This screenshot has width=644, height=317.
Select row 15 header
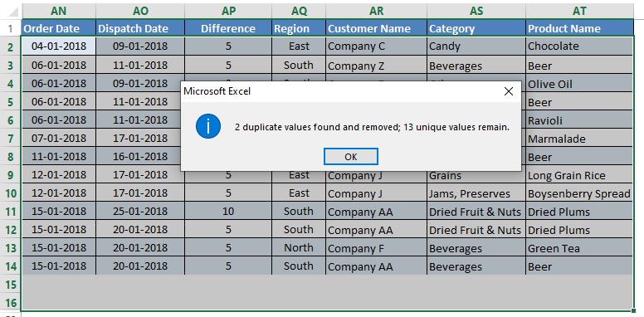pyautogui.click(x=11, y=284)
